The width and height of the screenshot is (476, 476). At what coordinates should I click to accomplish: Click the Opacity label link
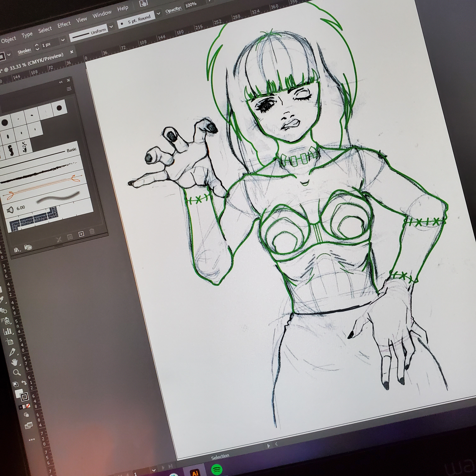[x=173, y=10]
